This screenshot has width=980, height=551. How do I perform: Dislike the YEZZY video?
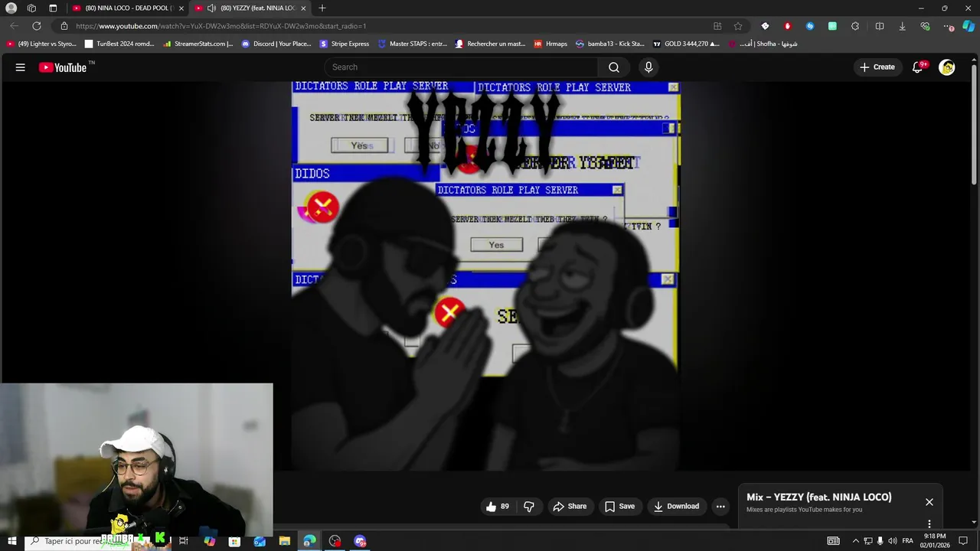529,507
